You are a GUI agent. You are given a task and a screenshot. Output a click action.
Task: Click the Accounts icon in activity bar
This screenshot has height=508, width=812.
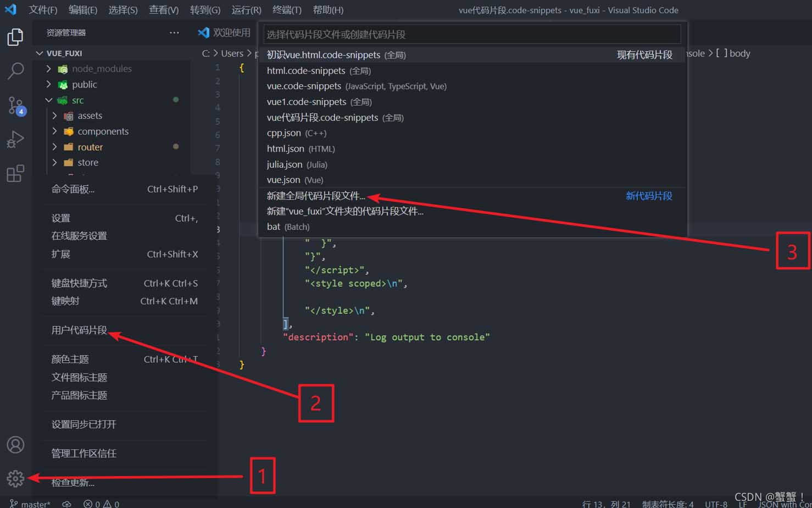point(15,444)
